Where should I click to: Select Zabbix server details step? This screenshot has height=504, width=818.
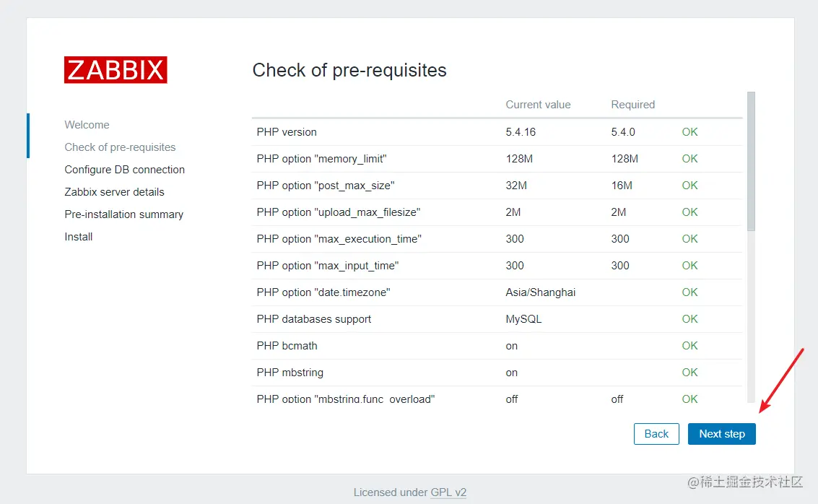[x=114, y=192]
